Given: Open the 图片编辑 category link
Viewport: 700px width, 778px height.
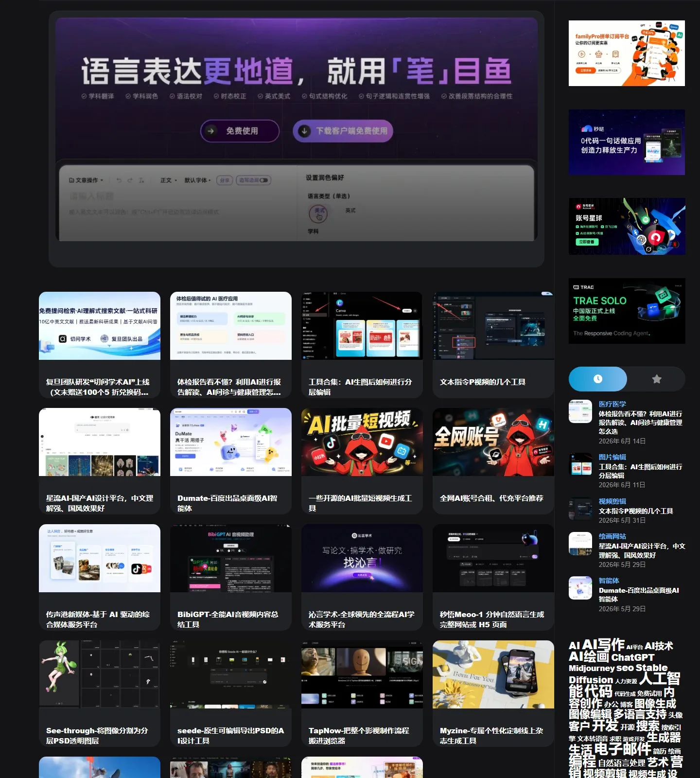Looking at the screenshot, I should (612, 457).
